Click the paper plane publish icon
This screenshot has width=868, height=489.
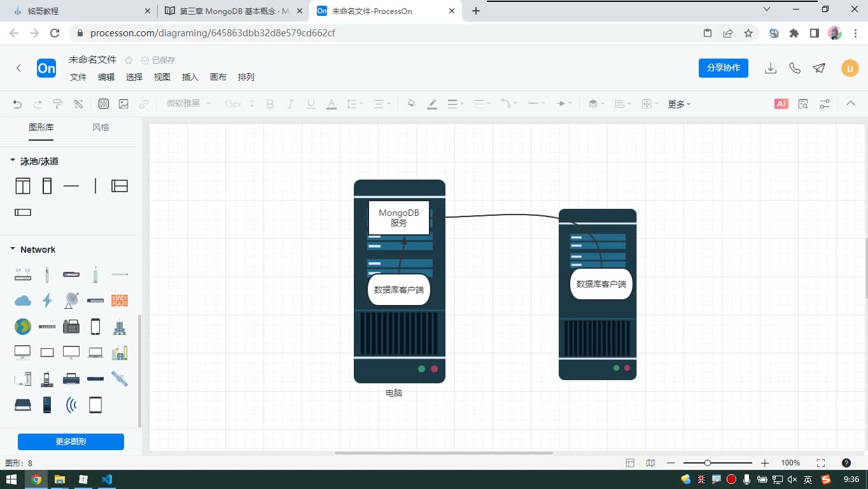[x=819, y=68]
